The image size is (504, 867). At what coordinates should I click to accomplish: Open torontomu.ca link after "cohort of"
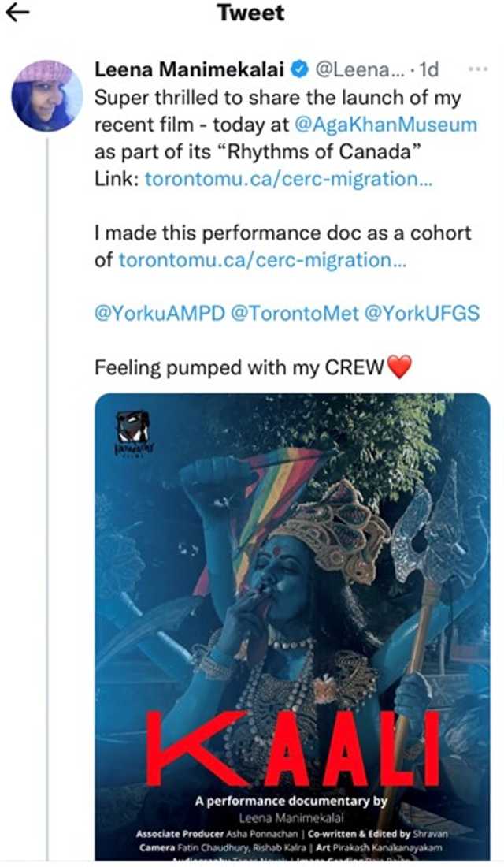click(x=262, y=259)
